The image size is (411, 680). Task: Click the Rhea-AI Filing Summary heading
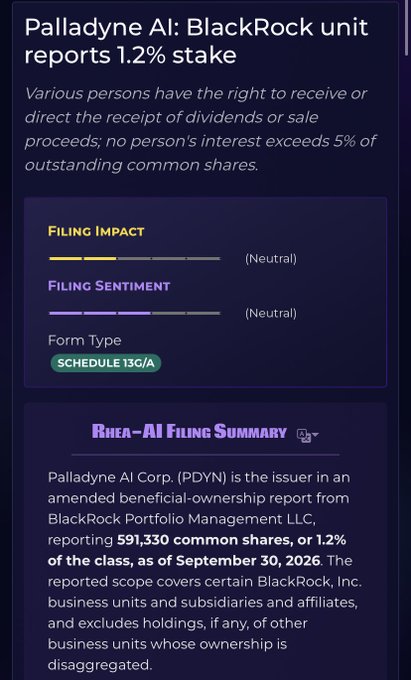[x=189, y=432]
